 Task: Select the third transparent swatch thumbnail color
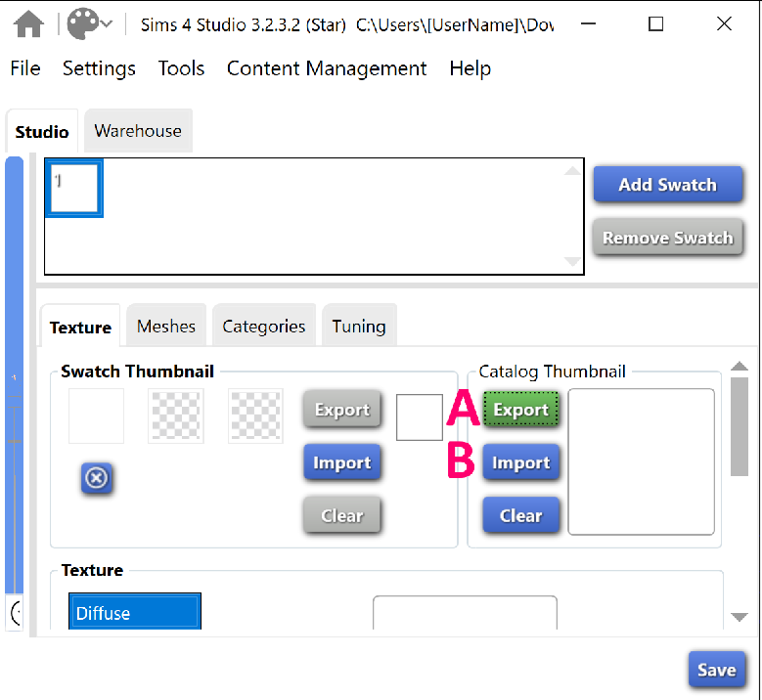(x=255, y=416)
